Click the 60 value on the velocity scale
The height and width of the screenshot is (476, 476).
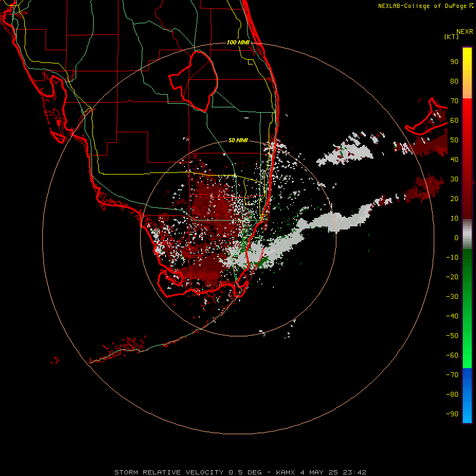tap(454, 121)
